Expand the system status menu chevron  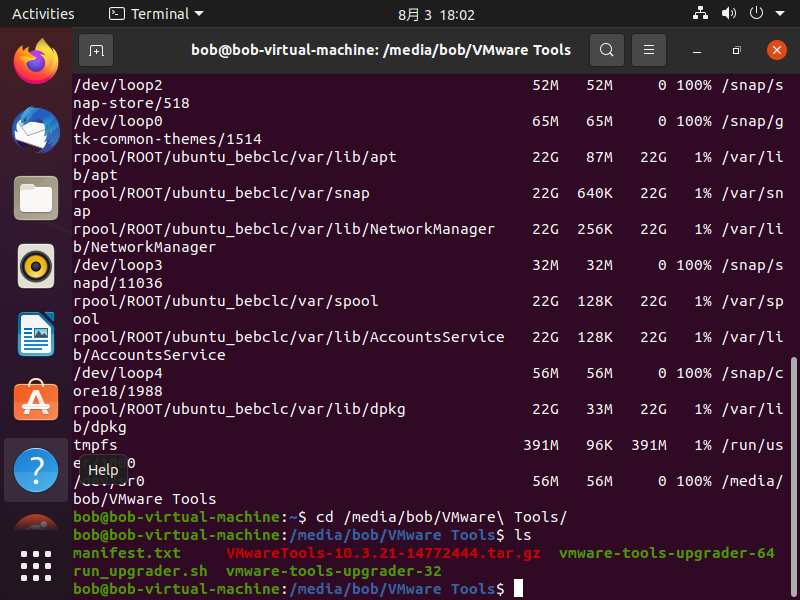[778, 14]
